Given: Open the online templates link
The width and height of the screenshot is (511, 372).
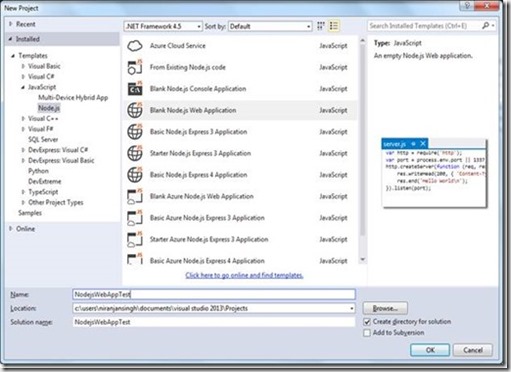Looking at the screenshot, I should pyautogui.click(x=244, y=275).
